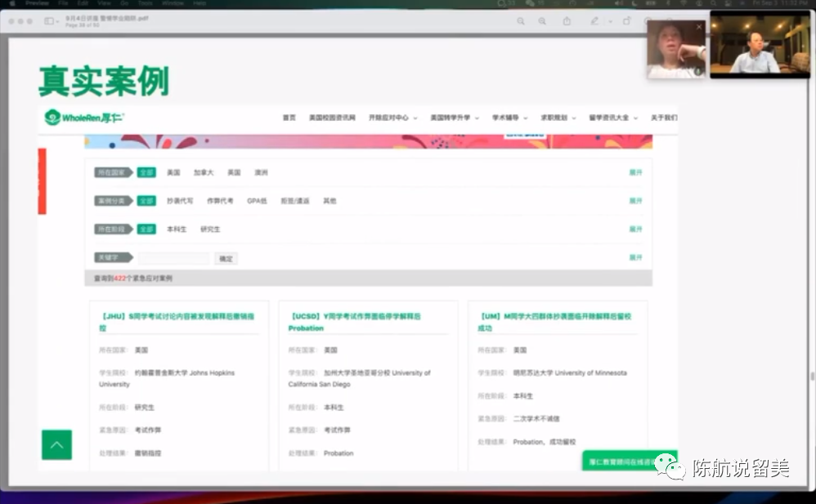
Task: Click the zoom out magnifier in Preview toolbar
Action: 521,20
